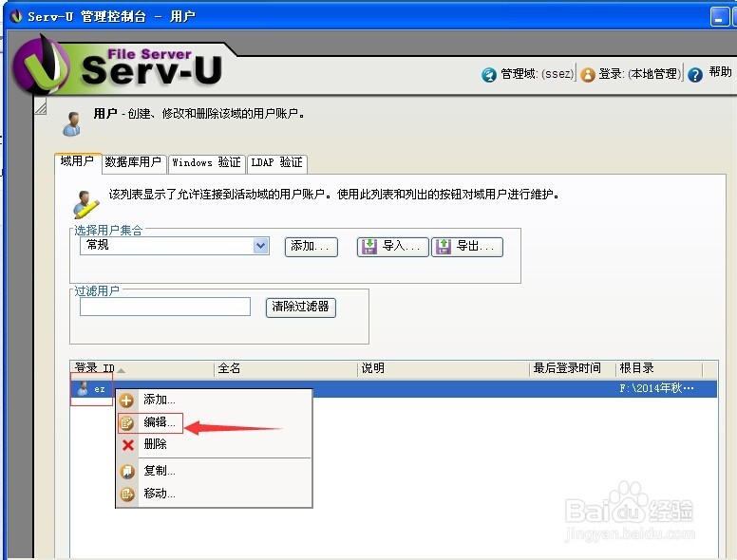Click the 说明 column header
The image size is (737, 560).
(444, 368)
